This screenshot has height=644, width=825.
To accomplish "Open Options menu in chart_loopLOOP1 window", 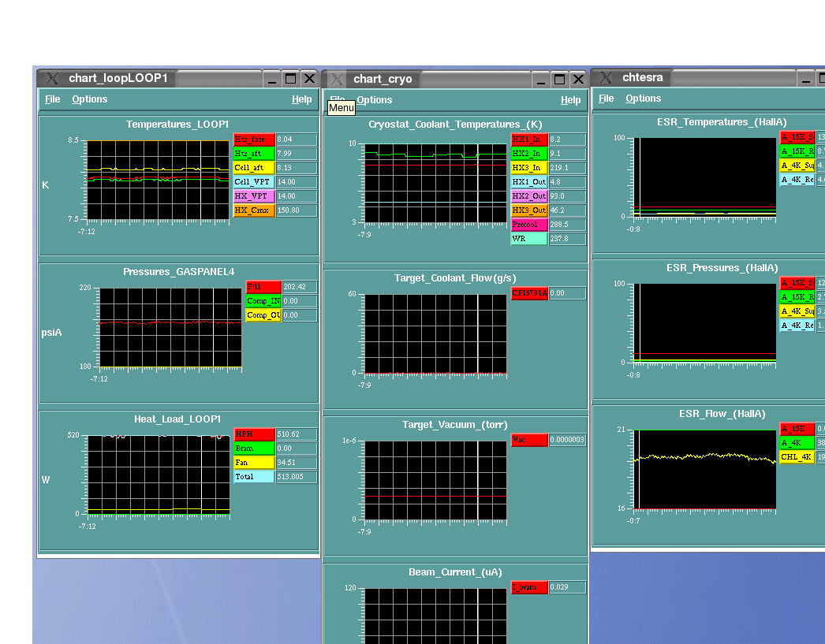I will (89, 99).
